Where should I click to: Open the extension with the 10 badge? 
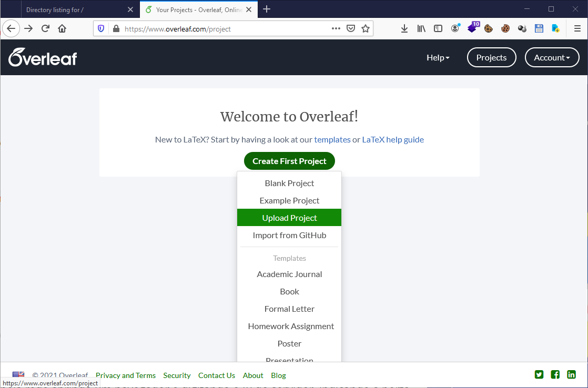[x=473, y=27]
